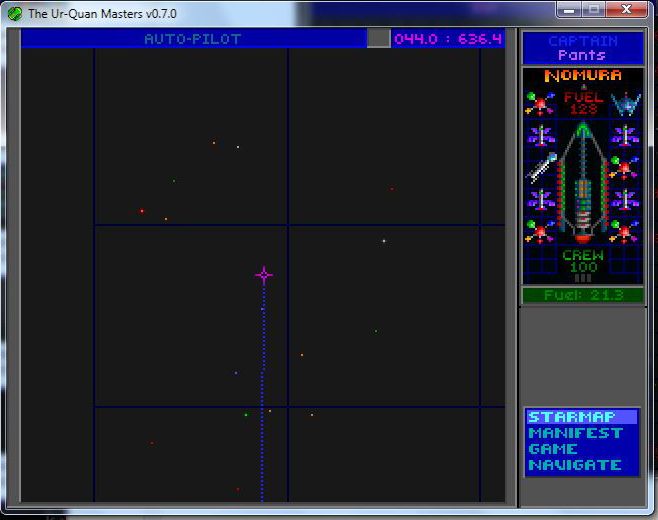Click the lone red star in upper-right sector
658x520 pixels.
point(392,189)
